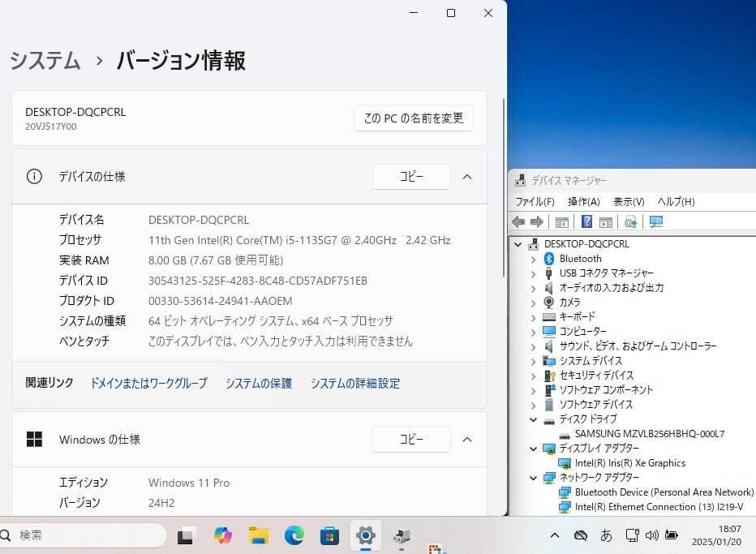Image resolution: width=756 pixels, height=554 pixels.
Task: Select the Bluetooth category icon
Action: tap(548, 259)
